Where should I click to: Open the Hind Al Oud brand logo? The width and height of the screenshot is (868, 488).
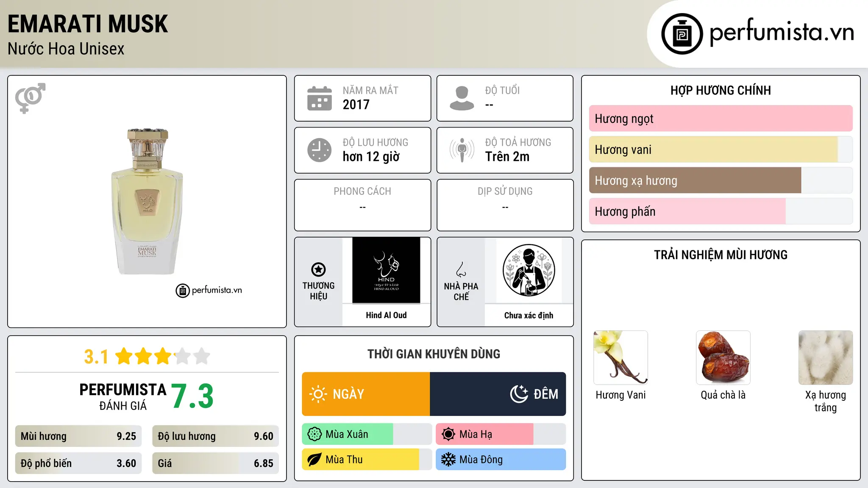click(386, 270)
